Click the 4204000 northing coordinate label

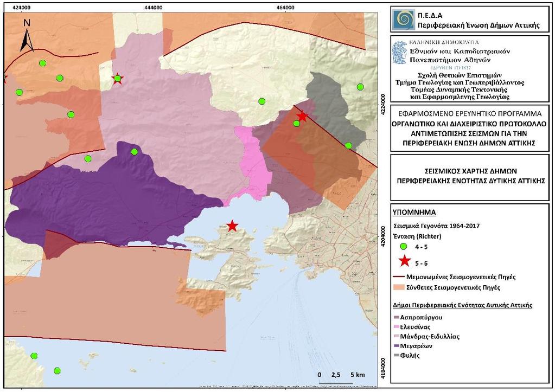[x=383, y=236]
